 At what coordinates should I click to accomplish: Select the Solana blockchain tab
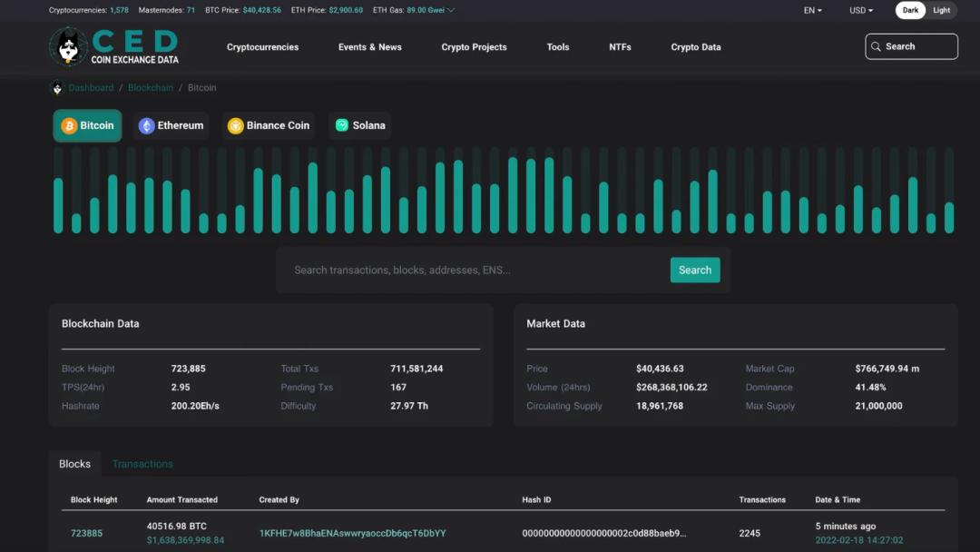pyautogui.click(x=360, y=125)
